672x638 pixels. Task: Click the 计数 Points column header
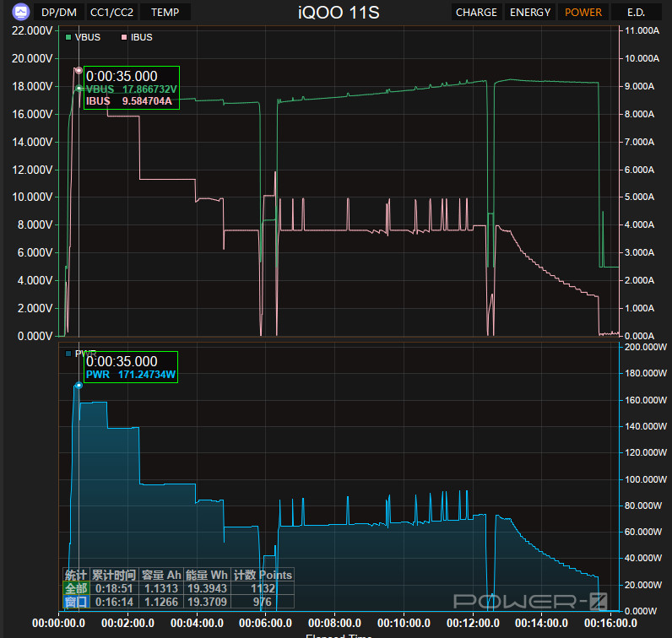(263, 575)
